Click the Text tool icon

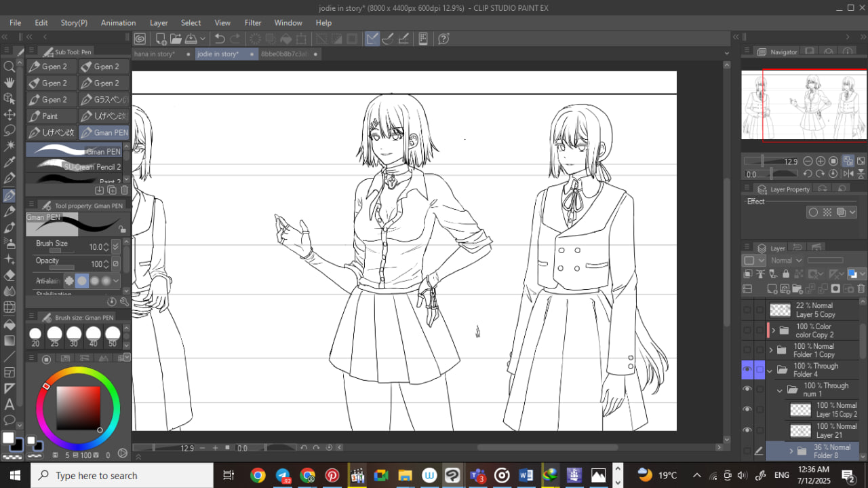point(9,405)
